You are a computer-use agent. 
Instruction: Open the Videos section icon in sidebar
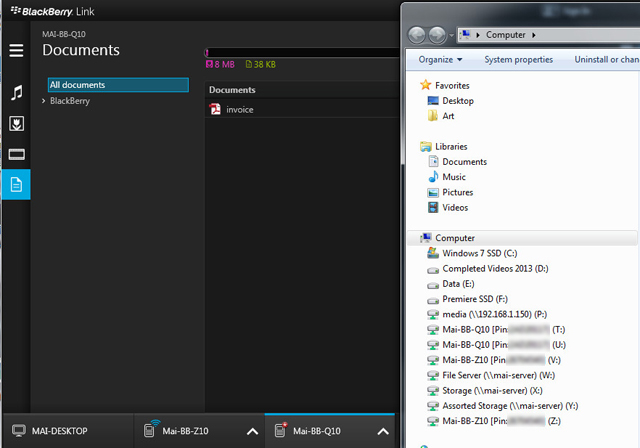point(16,154)
